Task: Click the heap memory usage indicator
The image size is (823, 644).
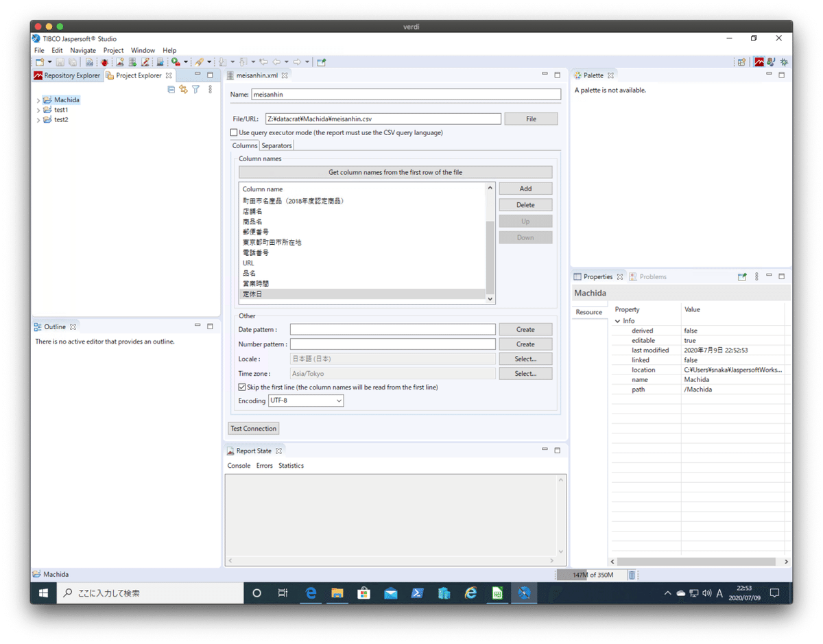Action: coord(591,575)
